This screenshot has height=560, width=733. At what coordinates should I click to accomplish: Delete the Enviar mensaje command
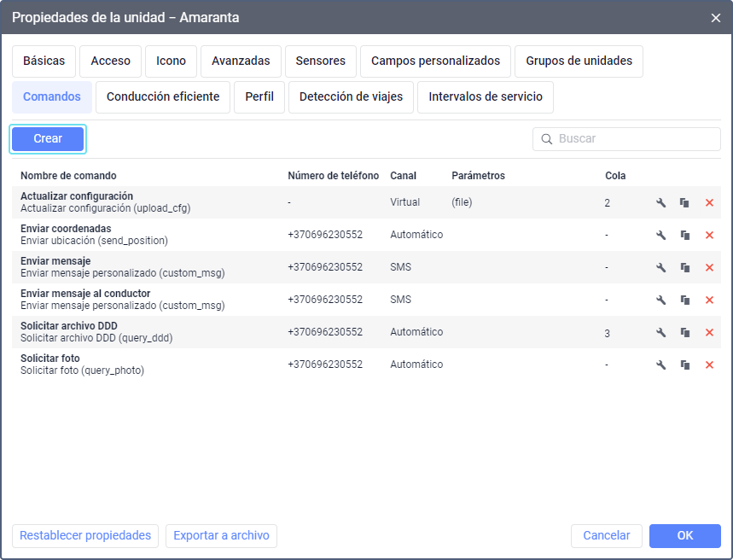click(709, 267)
